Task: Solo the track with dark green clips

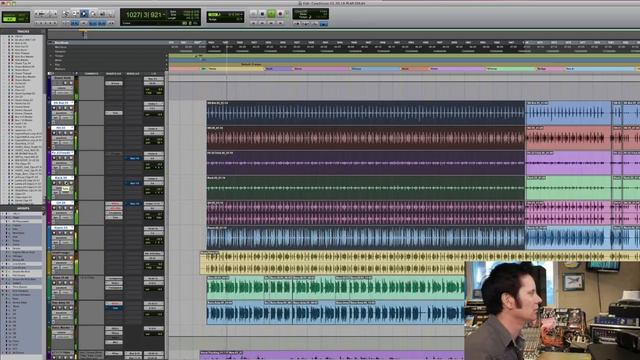Action: pos(65,183)
